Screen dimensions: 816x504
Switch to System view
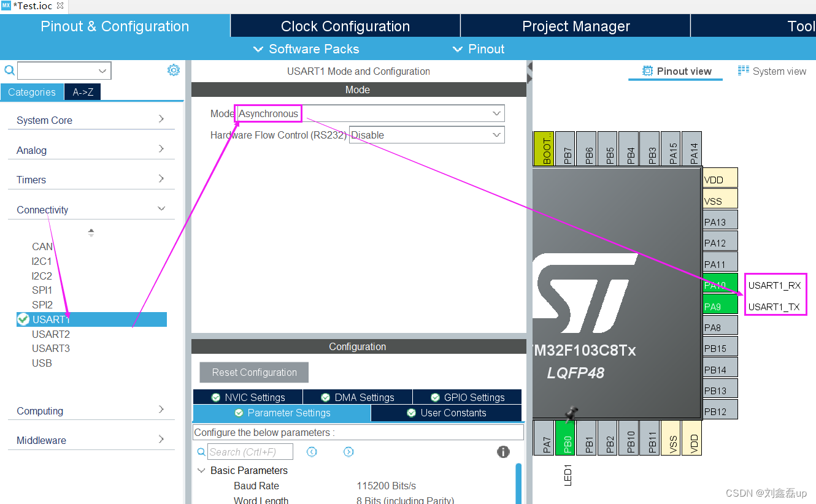(x=772, y=71)
